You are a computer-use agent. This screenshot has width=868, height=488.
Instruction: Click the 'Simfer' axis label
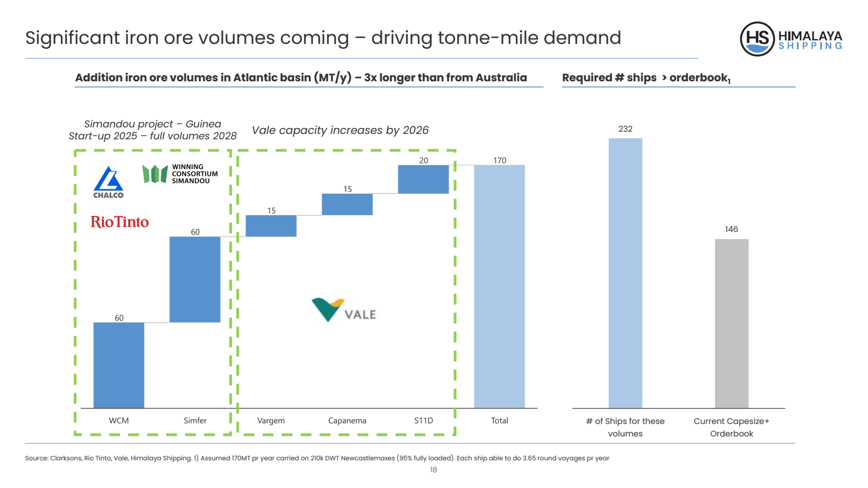click(195, 421)
